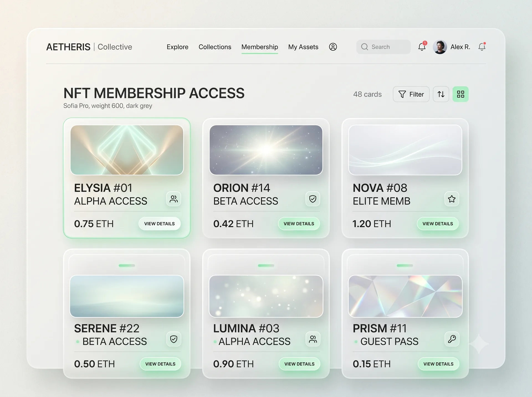
Task: View details for PRISM #11
Action: coord(438,364)
